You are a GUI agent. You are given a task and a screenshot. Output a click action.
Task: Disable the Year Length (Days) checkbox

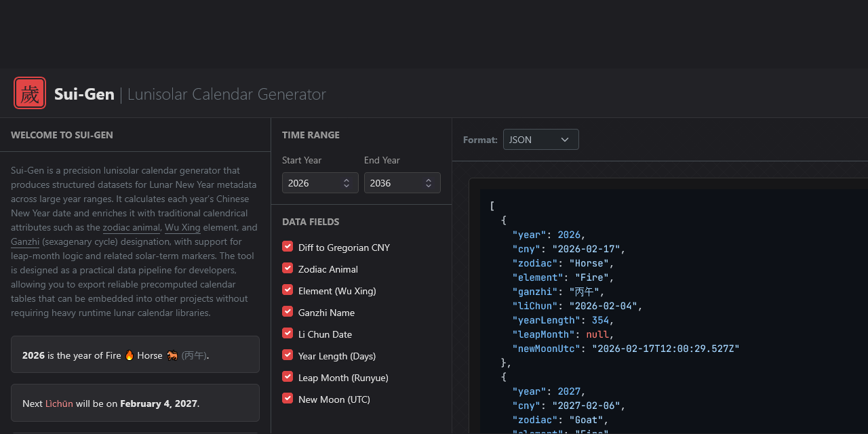click(288, 355)
